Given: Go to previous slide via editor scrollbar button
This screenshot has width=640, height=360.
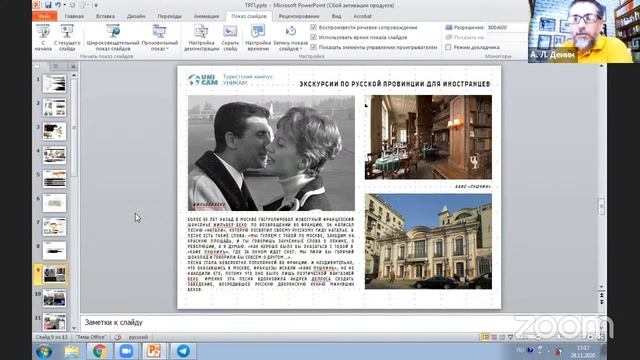Looking at the screenshot, I should coord(601,295).
